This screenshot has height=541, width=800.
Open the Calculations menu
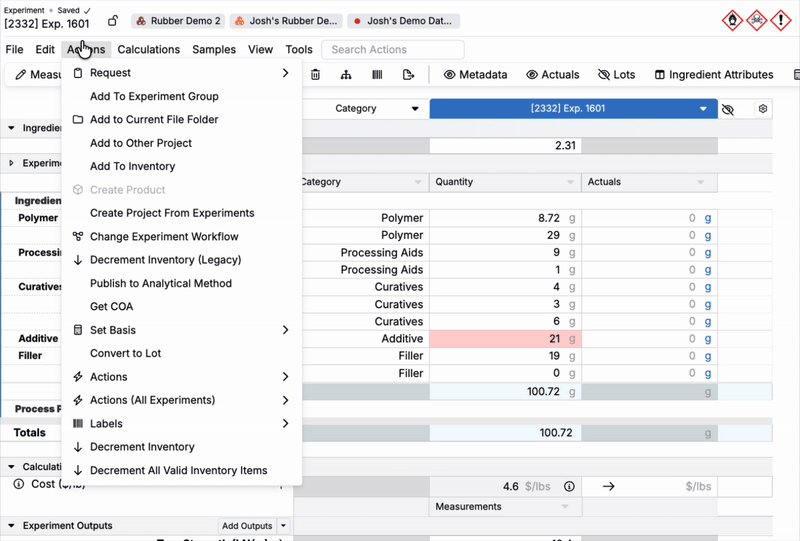148,49
